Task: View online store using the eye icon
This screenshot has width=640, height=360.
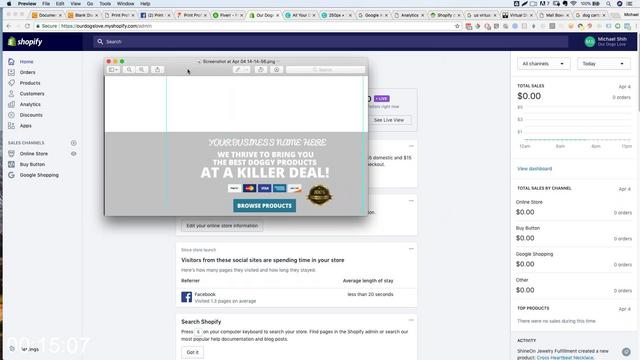Action: point(73,153)
